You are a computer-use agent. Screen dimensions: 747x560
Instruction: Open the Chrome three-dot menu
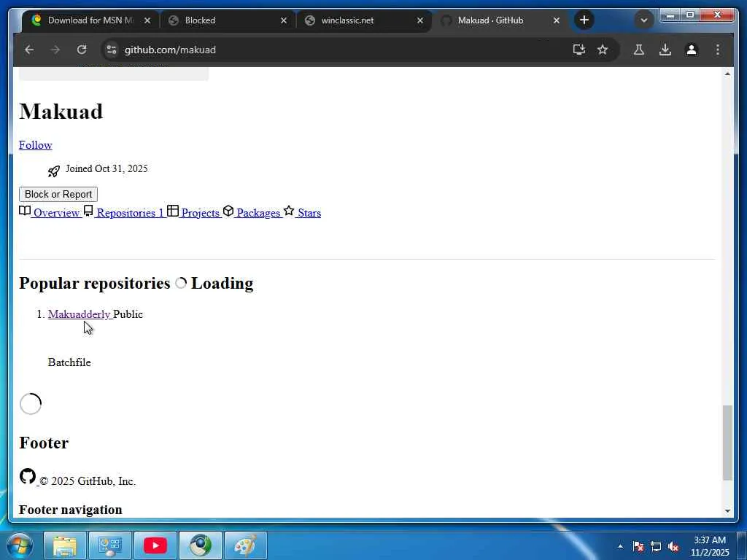coord(718,50)
